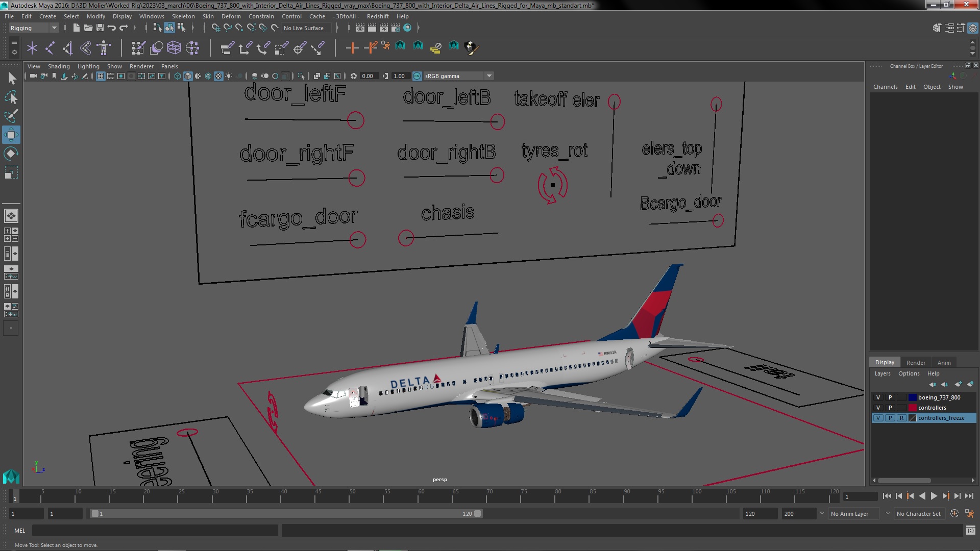Click the Set Key plus shelf icon
The image size is (980, 551).
pos(352,48)
